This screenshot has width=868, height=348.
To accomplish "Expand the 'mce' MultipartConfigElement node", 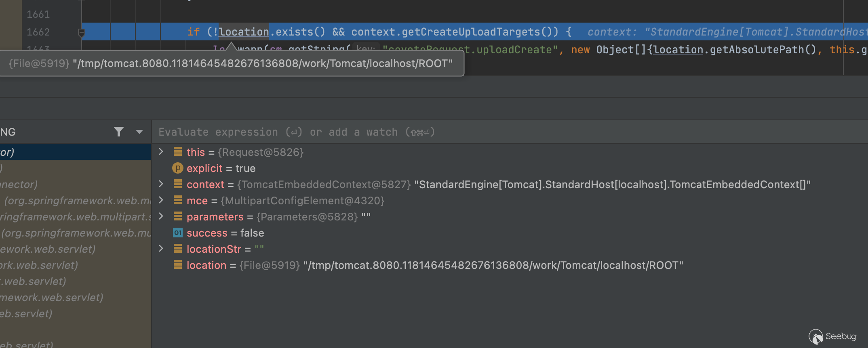I will point(161,200).
